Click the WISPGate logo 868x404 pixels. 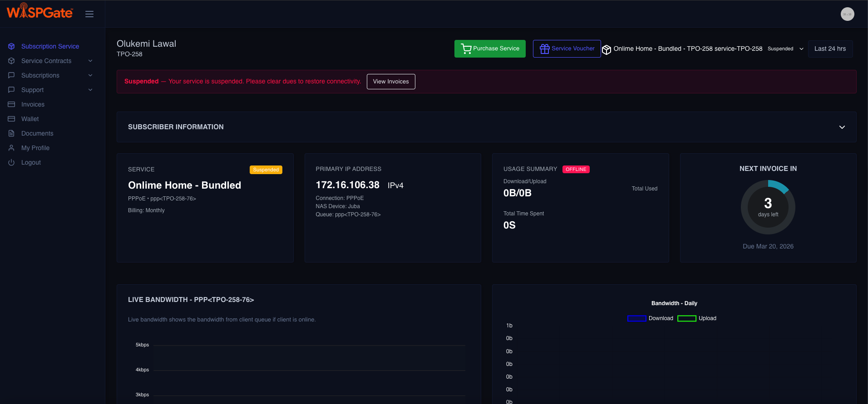40,11
